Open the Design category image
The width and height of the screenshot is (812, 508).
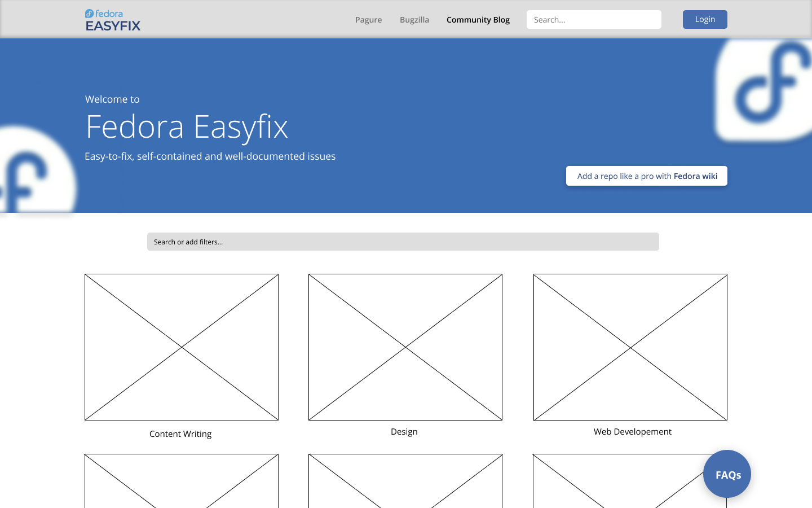(x=405, y=347)
